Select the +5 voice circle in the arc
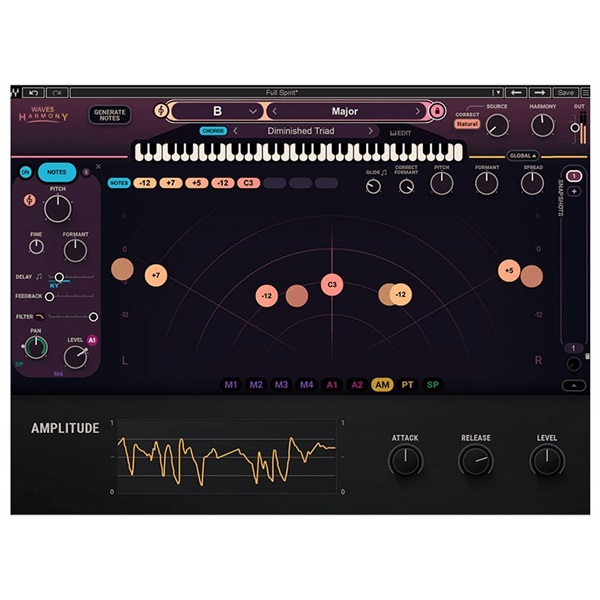Screen dimensions: 600x600 (x=509, y=270)
